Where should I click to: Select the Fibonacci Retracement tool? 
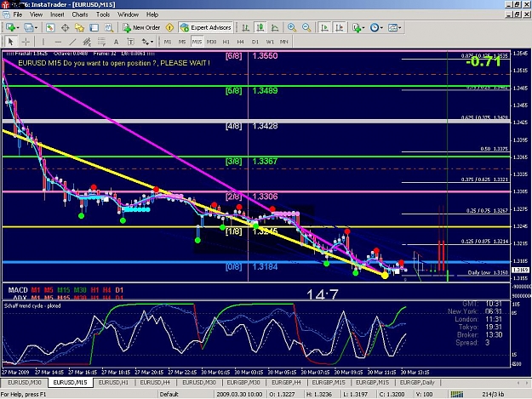[102, 42]
